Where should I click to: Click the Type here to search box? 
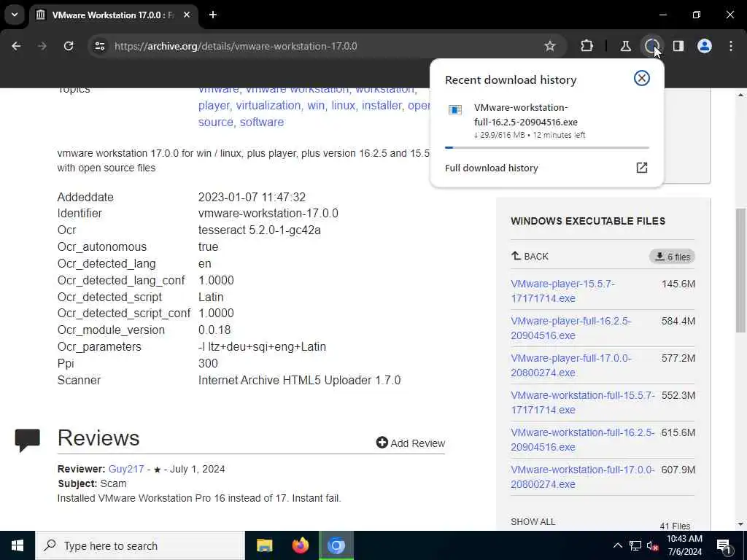pyautogui.click(x=140, y=545)
